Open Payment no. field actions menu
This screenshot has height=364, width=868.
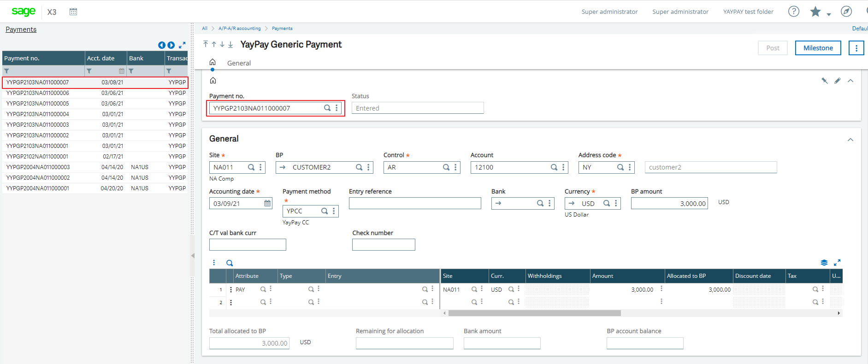pyautogui.click(x=337, y=108)
